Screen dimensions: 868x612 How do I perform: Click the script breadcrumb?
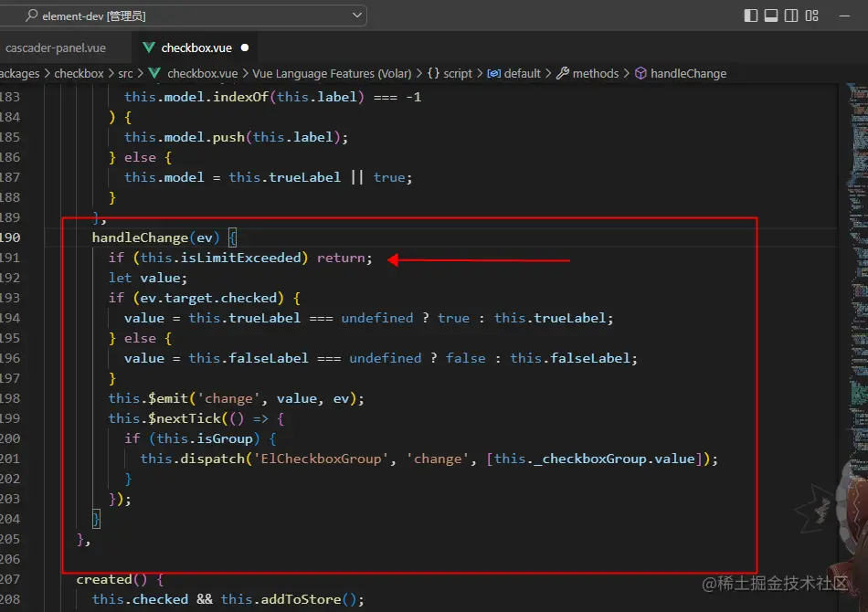click(x=458, y=74)
